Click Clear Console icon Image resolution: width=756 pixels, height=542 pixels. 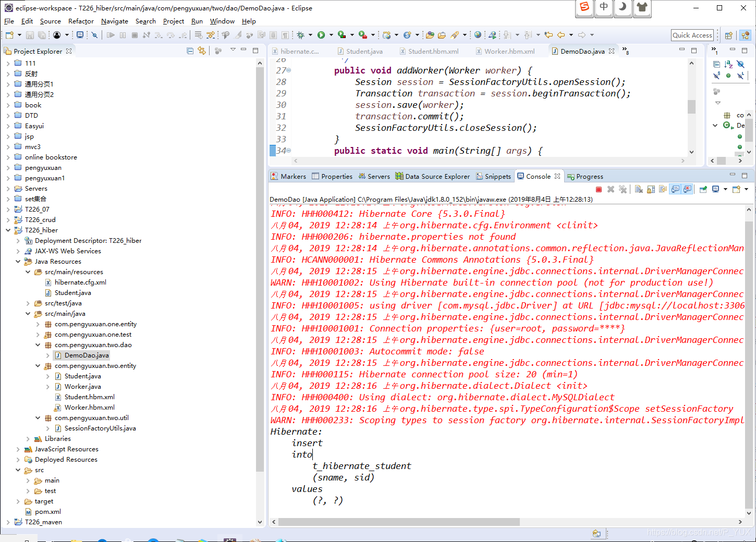tap(639, 189)
